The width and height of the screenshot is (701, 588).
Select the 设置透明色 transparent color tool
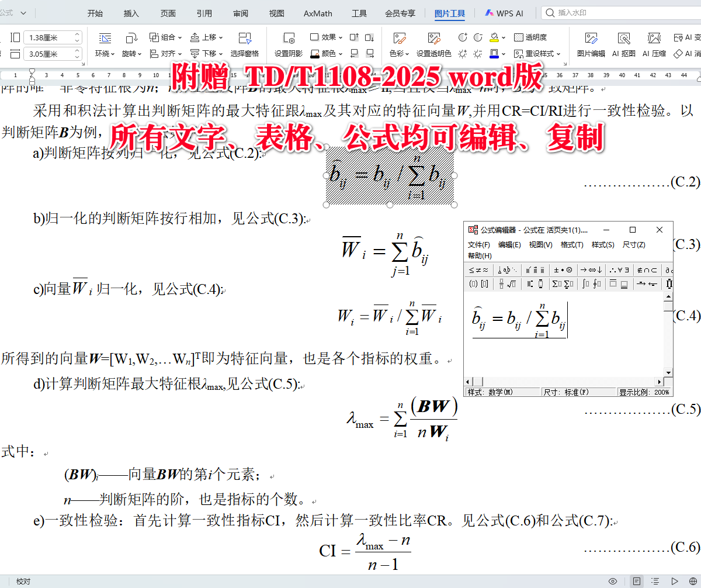(433, 44)
